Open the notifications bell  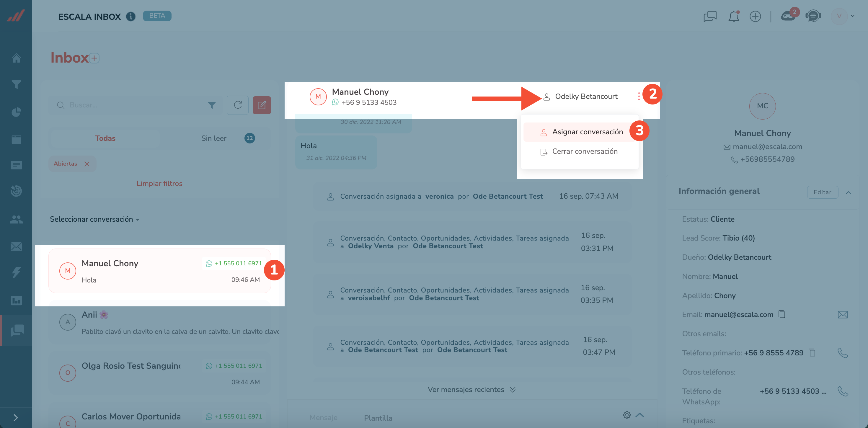(734, 16)
